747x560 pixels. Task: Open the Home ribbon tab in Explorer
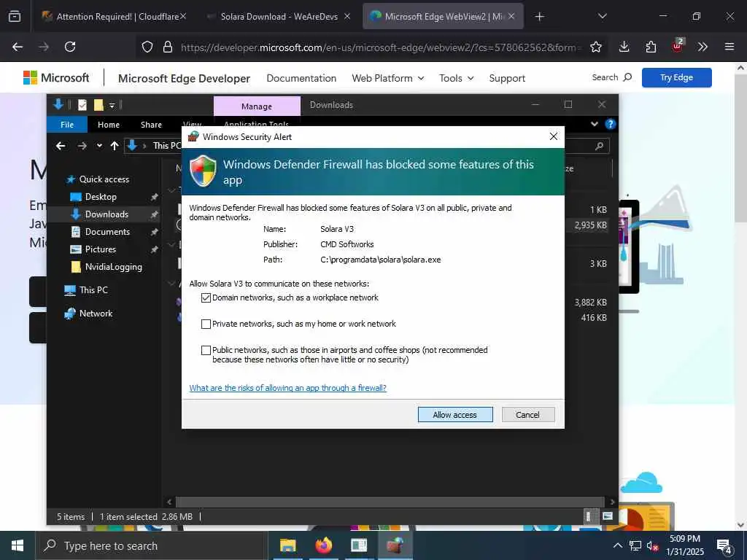coord(109,124)
